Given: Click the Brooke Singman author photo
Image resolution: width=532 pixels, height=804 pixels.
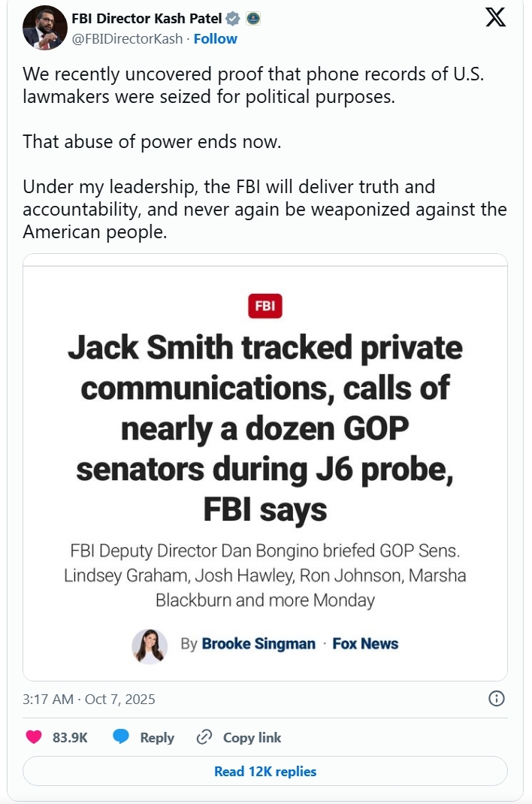Looking at the screenshot, I should click(x=149, y=644).
